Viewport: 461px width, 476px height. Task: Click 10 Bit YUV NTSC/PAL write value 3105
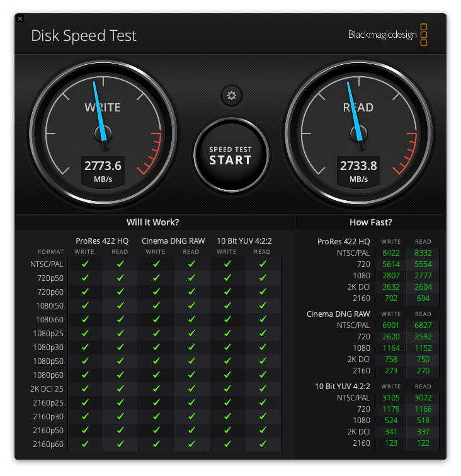pyautogui.click(x=391, y=398)
